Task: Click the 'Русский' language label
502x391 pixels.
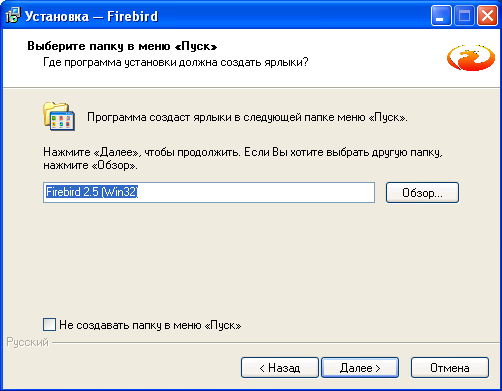Action: (x=28, y=342)
